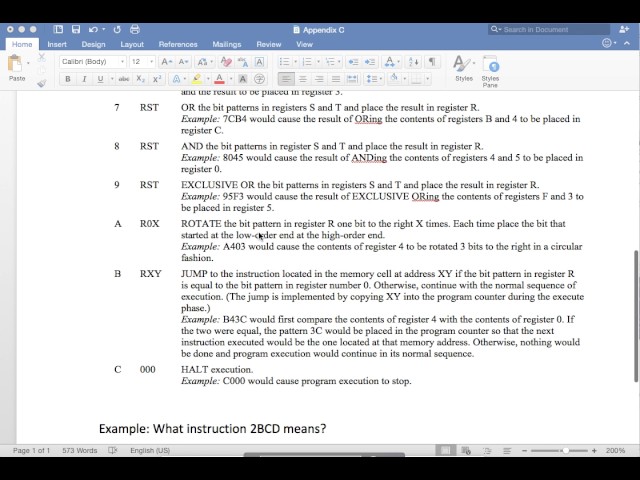Image resolution: width=640 pixels, height=480 pixels.
Task: Increase paragraph indent icon
Action: [x=370, y=62]
